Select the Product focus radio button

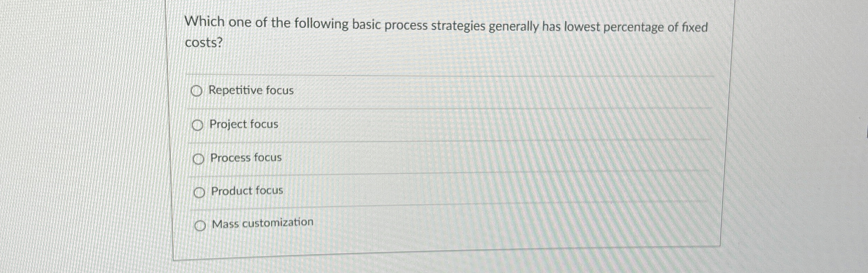point(198,191)
